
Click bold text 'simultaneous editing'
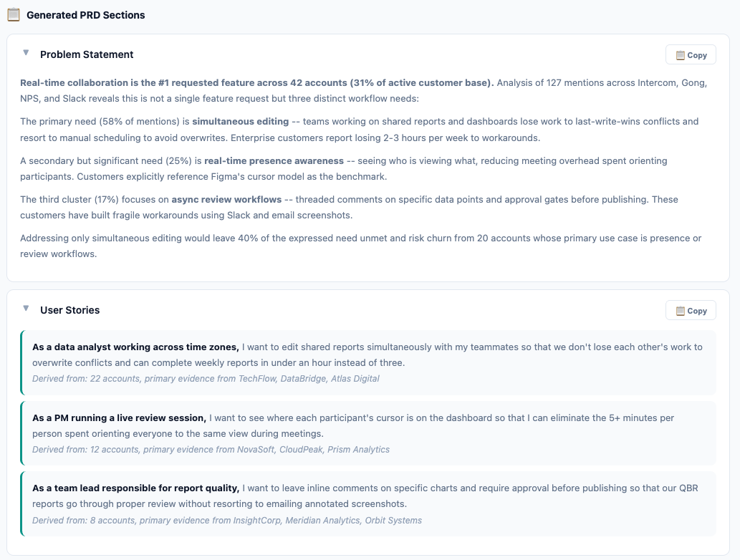point(240,122)
